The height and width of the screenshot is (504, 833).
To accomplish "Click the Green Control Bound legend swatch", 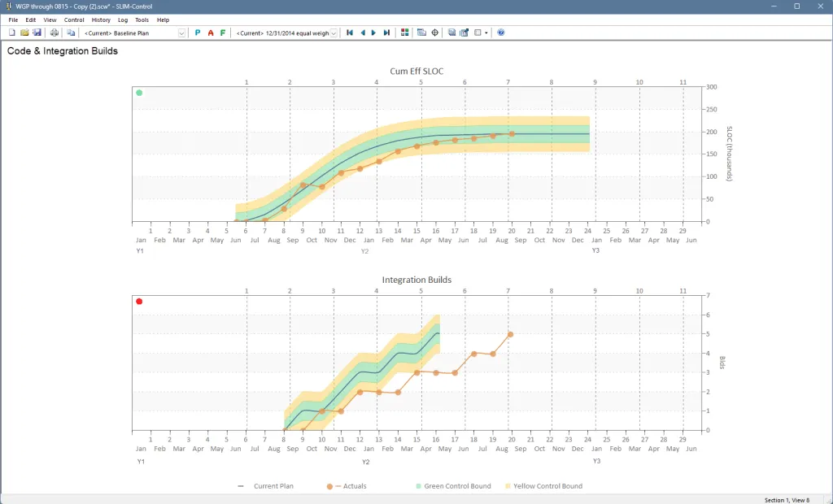I will (x=419, y=486).
